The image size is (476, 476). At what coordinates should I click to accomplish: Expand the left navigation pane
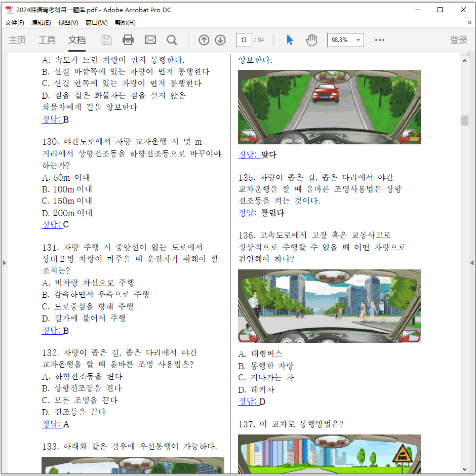(5, 263)
